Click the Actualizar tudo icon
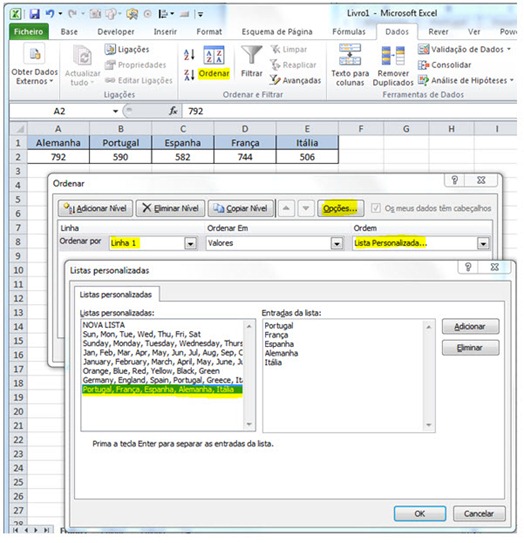 point(82,55)
